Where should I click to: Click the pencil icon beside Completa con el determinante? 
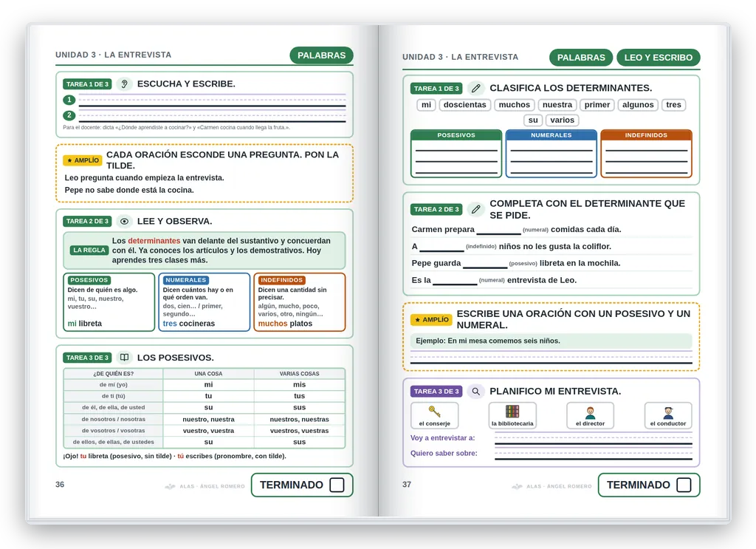point(476,209)
